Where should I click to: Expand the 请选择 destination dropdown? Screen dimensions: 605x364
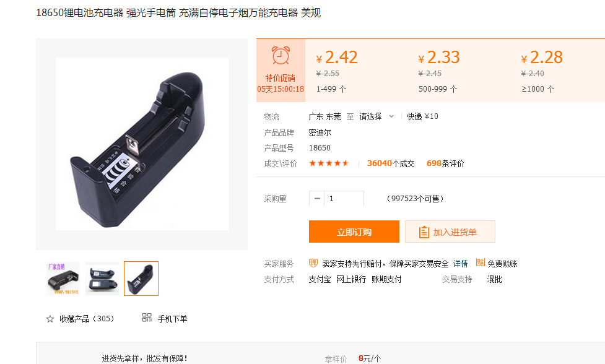(376, 116)
